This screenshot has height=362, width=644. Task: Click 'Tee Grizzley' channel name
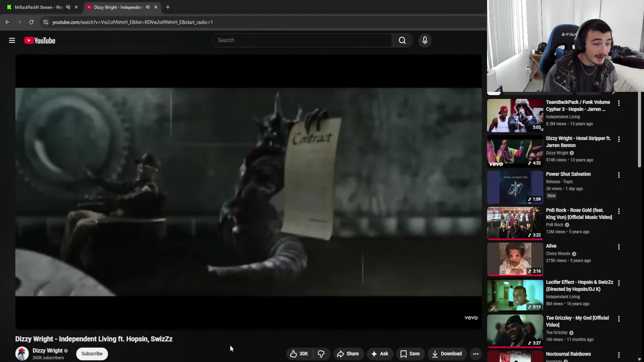click(556, 332)
